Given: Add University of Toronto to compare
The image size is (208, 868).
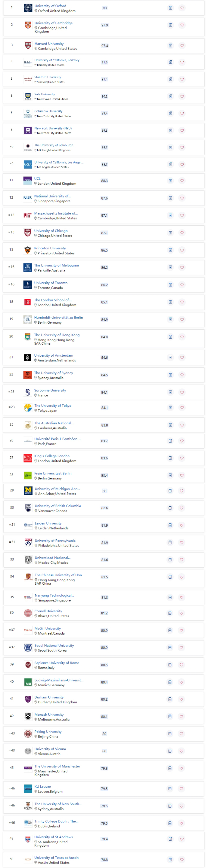Looking at the screenshot, I should click(x=170, y=285).
